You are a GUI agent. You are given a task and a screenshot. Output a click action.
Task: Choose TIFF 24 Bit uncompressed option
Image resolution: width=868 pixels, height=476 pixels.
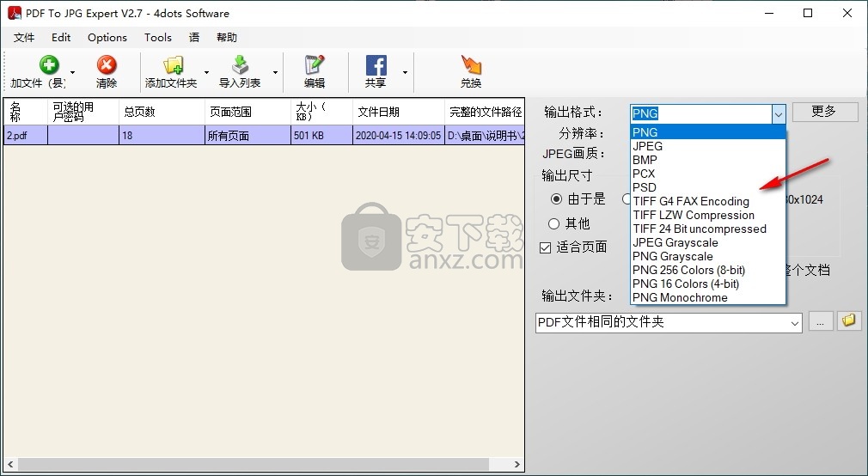[x=708, y=229]
